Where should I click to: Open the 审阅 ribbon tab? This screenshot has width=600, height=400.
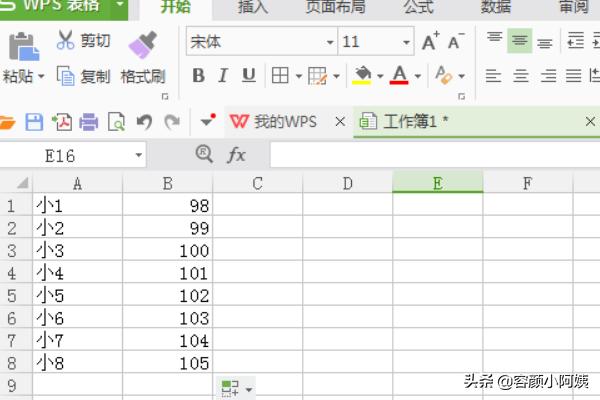(x=574, y=7)
